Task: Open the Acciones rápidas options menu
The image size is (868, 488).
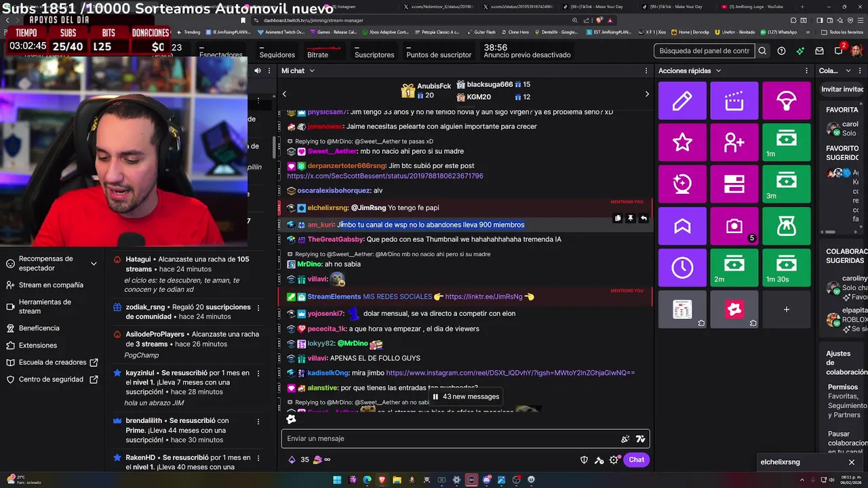Action: [x=806, y=70]
